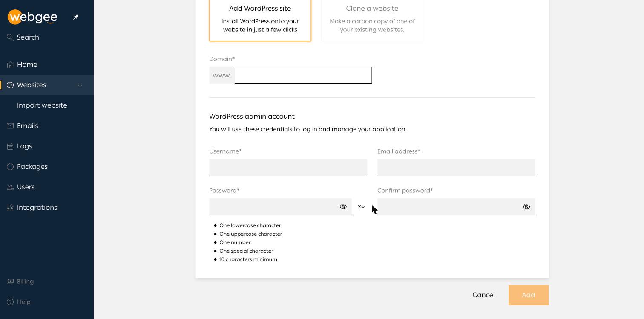Show password in the Password field
This screenshot has width=644, height=319.
pyautogui.click(x=343, y=207)
